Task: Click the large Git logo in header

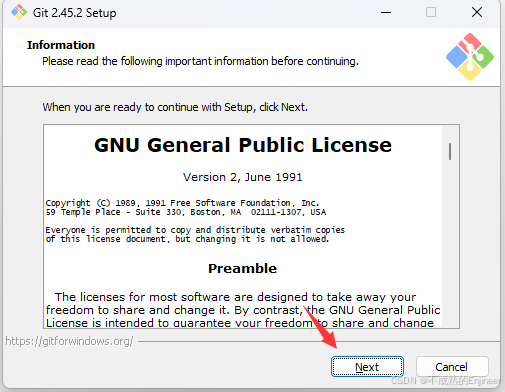Action: (x=470, y=57)
